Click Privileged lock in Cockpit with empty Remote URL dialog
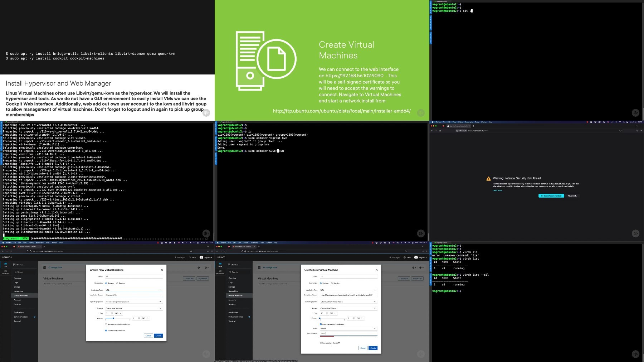Viewport: 644px width, 362px height. [x=175, y=257]
